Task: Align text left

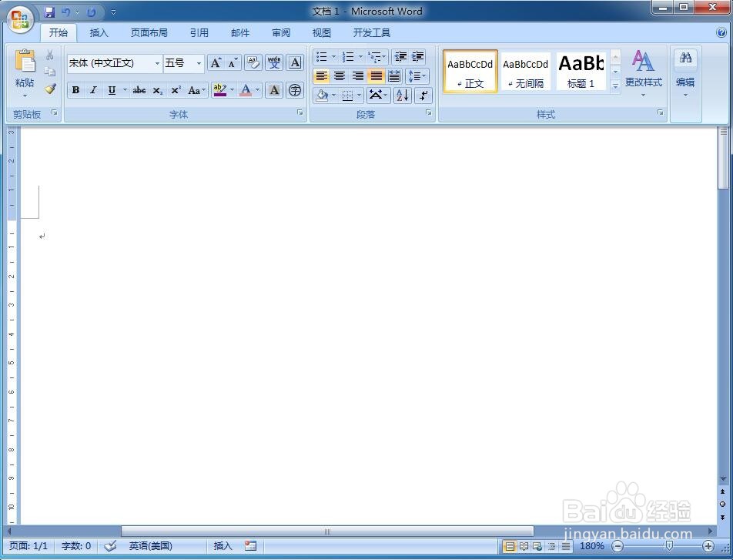Action: pyautogui.click(x=321, y=75)
